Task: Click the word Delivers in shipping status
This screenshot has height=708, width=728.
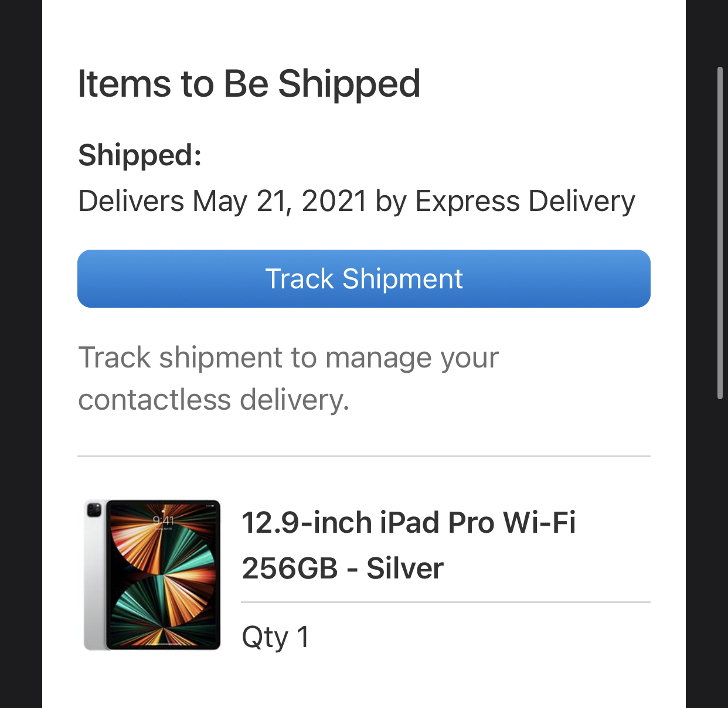Action: pos(131,201)
